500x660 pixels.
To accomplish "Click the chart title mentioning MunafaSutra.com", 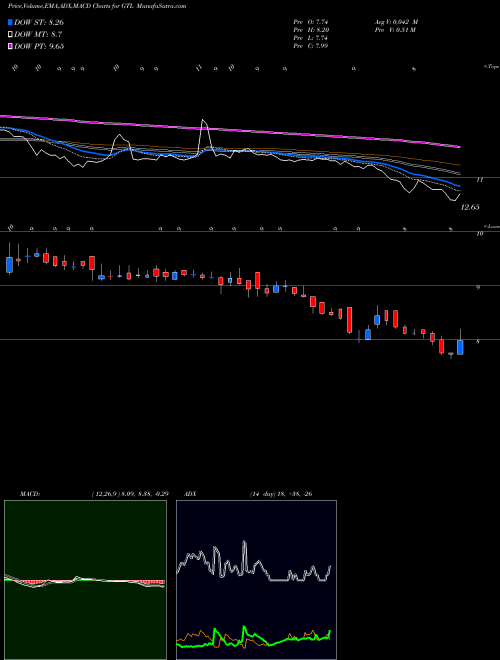I will 97,6.
